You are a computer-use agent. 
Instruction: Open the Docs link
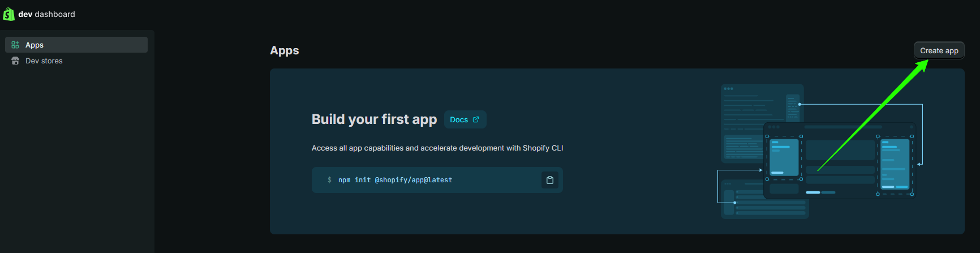(x=459, y=119)
